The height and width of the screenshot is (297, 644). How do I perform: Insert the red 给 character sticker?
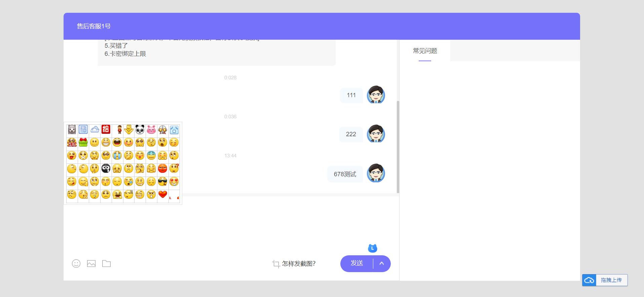click(x=106, y=129)
